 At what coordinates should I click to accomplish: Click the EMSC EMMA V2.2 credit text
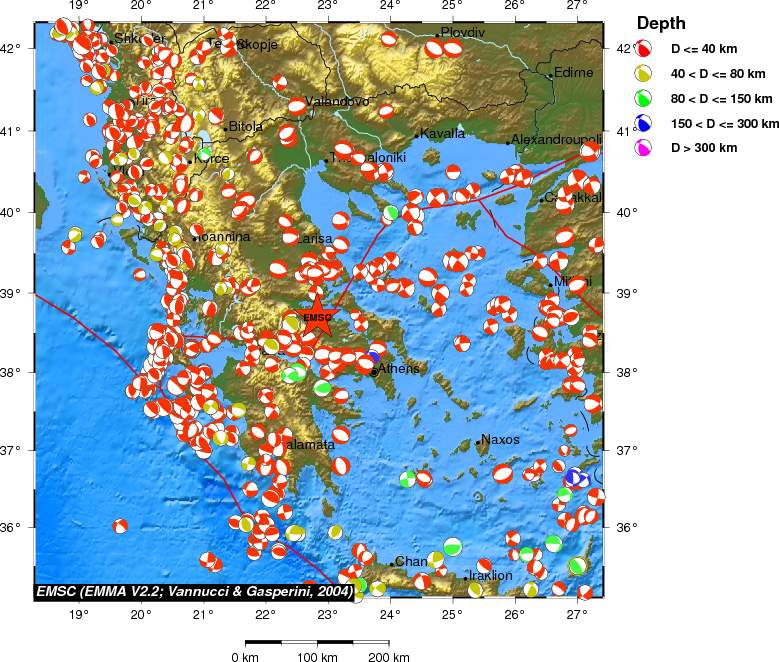coord(194,592)
